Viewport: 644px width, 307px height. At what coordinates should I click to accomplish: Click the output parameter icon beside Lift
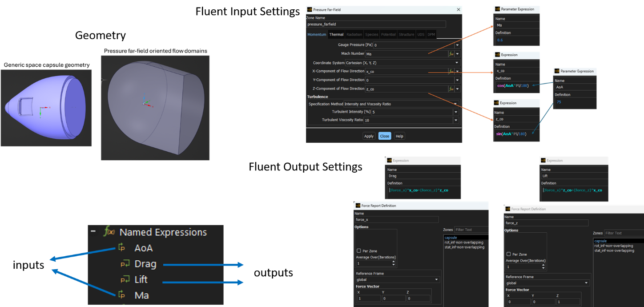pyautogui.click(x=125, y=280)
